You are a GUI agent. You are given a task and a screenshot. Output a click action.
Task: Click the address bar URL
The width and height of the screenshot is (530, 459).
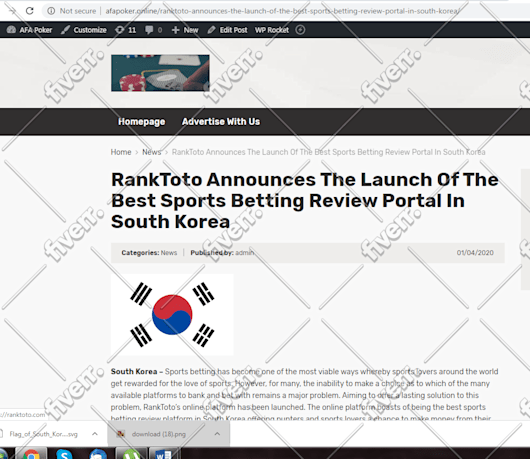click(282, 11)
